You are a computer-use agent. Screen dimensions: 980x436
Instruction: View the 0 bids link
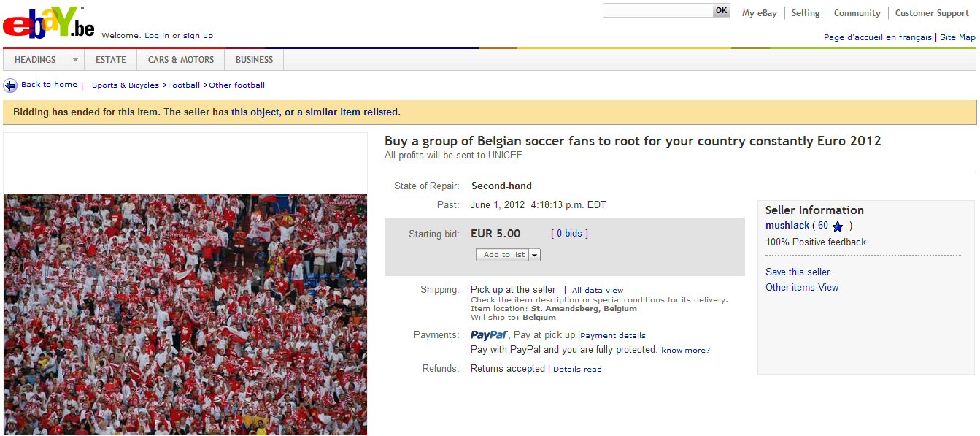(569, 234)
